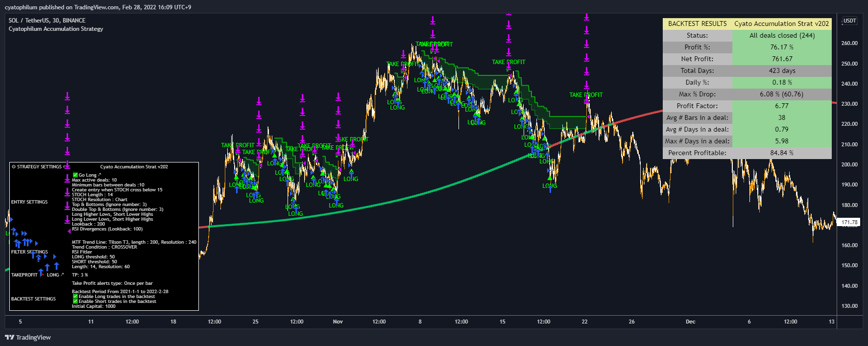Screen dimensions: 868x346
Task: Click the USDT currency label on price axis
Action: (x=850, y=21)
